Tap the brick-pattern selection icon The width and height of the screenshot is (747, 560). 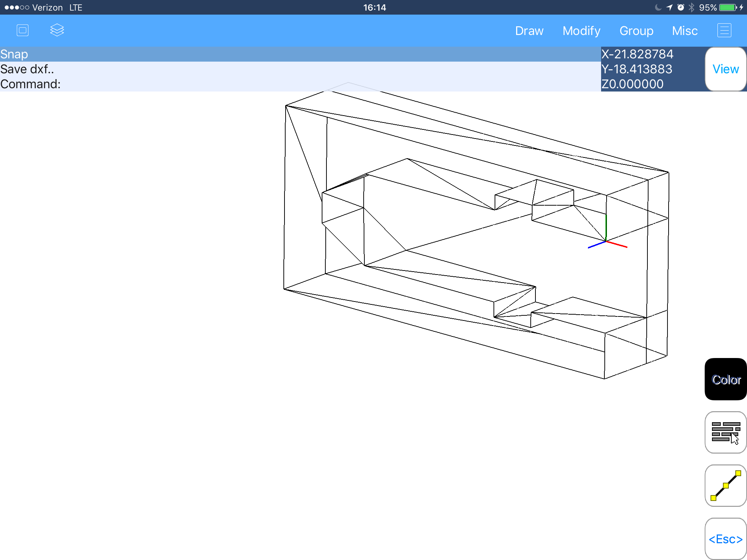point(725,432)
